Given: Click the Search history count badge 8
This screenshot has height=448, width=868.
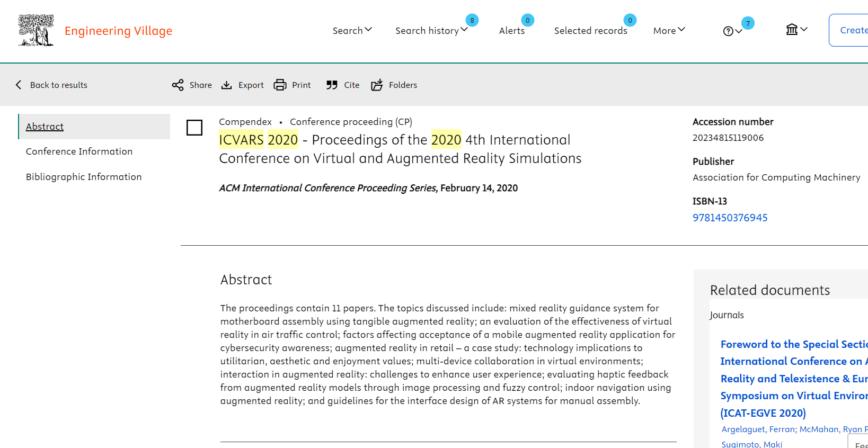Looking at the screenshot, I should point(472,20).
